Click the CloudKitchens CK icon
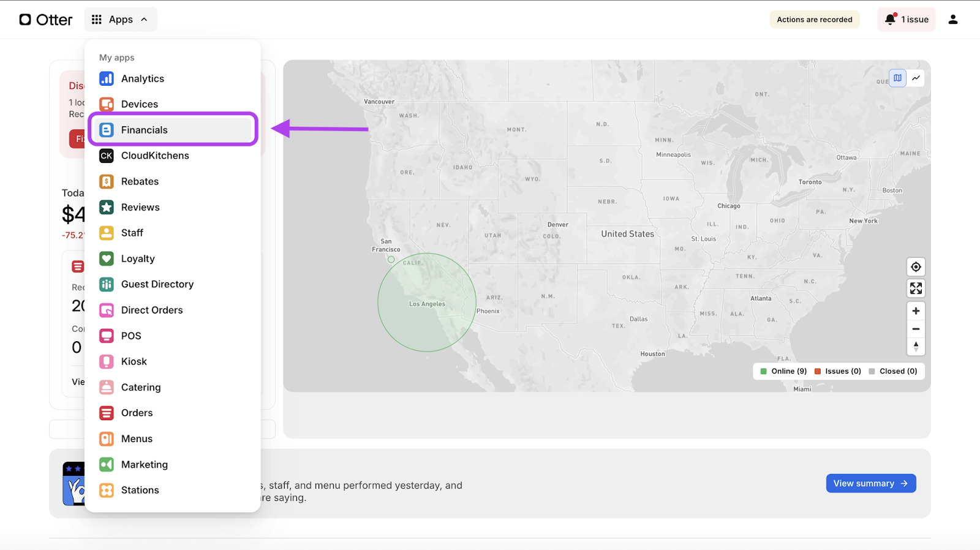The image size is (980, 550). pos(107,156)
